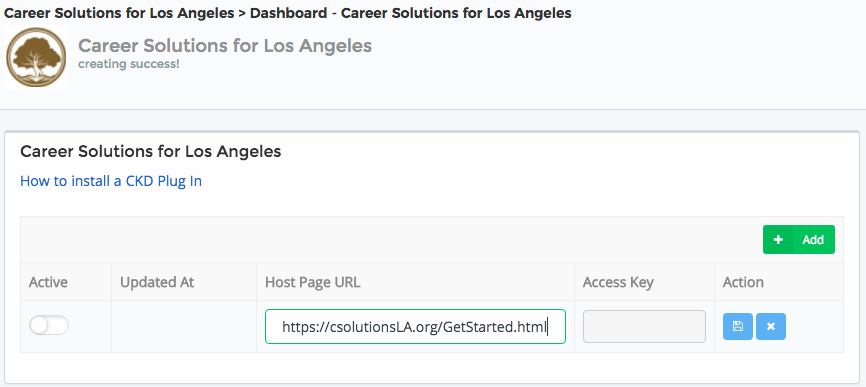The height and width of the screenshot is (387, 866).
Task: Click the gray Career Solutions header title
Action: tap(225, 46)
